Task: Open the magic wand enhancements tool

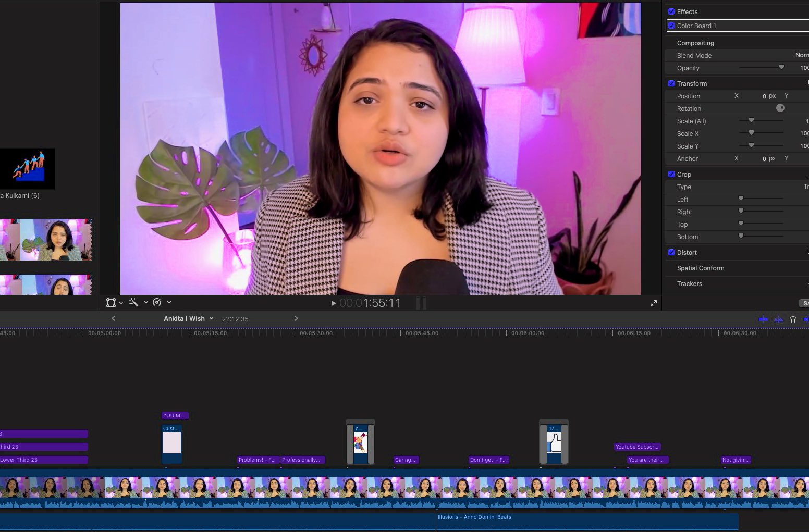Action: pos(133,302)
